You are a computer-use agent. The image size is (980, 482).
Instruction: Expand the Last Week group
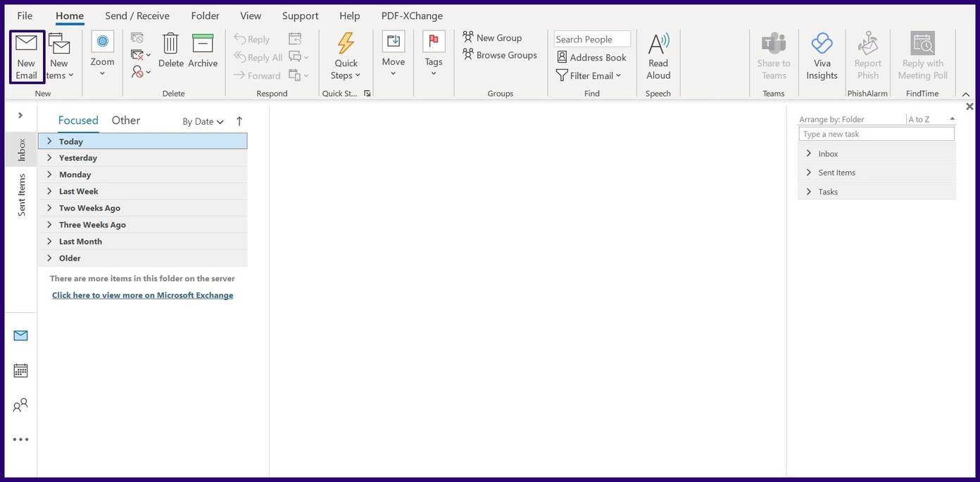click(x=49, y=191)
